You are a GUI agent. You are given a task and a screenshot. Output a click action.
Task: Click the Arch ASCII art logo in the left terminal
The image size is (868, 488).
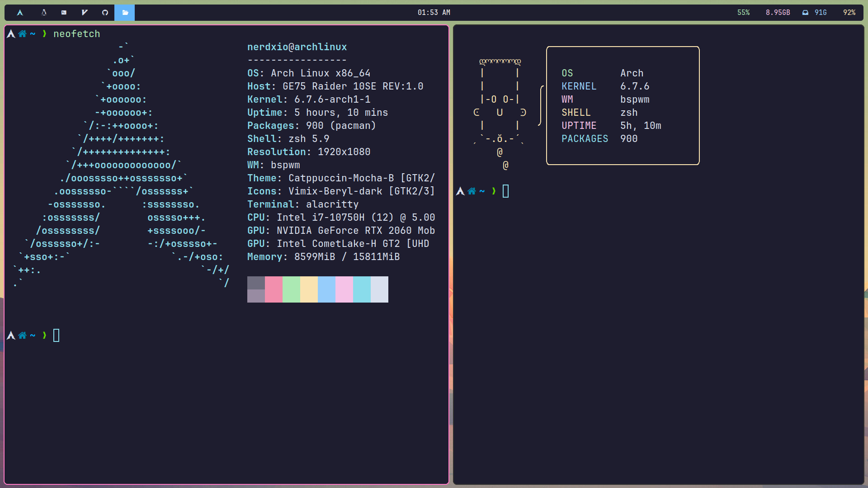(x=122, y=165)
